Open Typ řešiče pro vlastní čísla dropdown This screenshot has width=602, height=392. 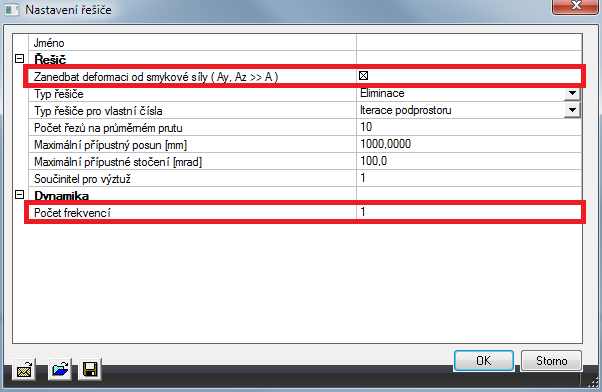tap(572, 110)
